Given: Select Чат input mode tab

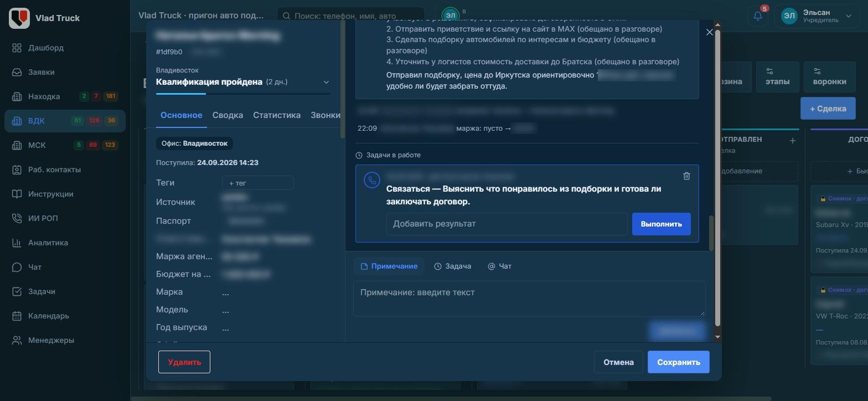Looking at the screenshot, I should click(x=499, y=266).
